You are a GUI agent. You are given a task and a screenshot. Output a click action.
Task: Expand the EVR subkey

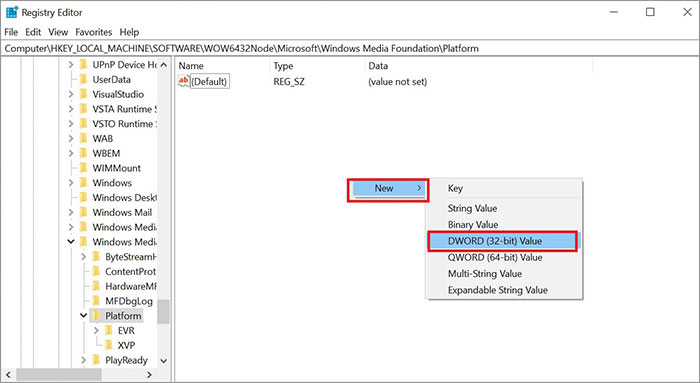96,330
